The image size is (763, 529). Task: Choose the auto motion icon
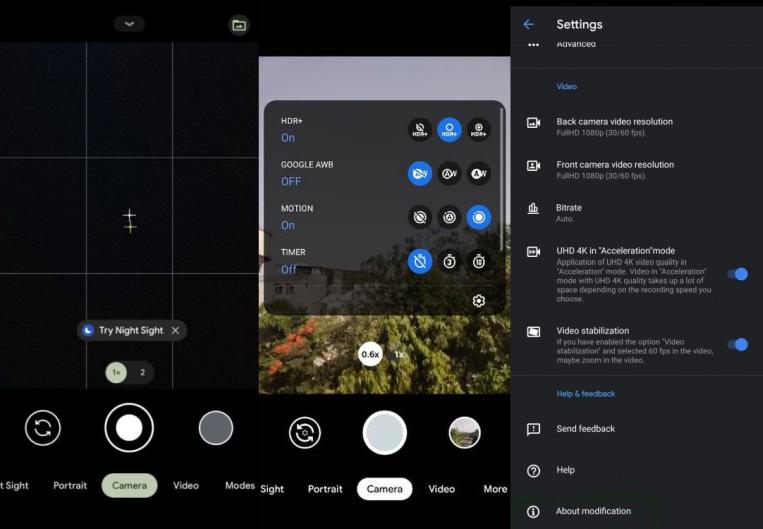[x=449, y=217]
